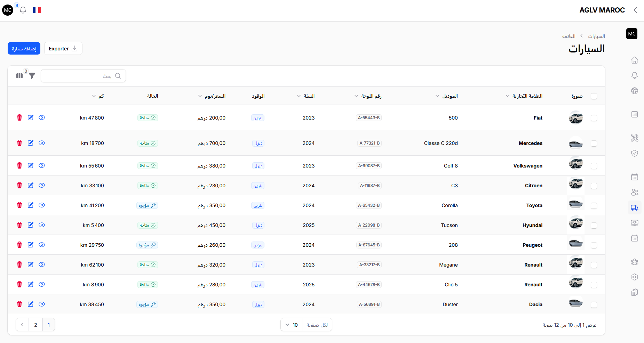The height and width of the screenshot is (343, 644).
Task: Open the Fiat car thumbnail
Action: click(576, 117)
